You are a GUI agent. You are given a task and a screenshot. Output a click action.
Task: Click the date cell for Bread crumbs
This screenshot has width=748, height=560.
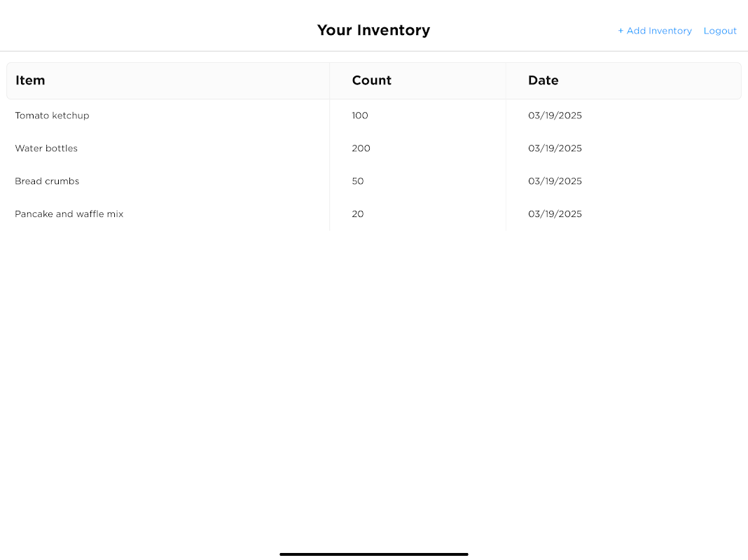pyautogui.click(x=555, y=181)
